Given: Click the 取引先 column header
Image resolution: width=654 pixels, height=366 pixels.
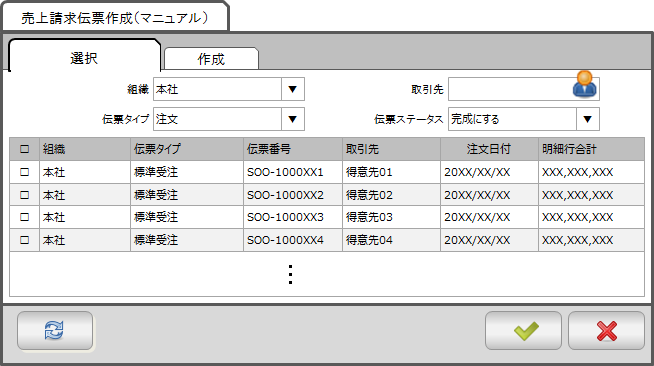Looking at the screenshot, I should click(391, 149).
